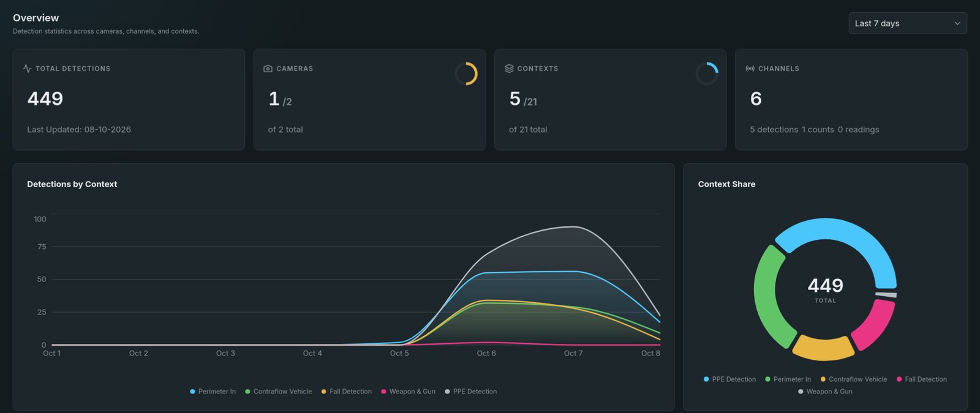Click the layers icon on Contexts card
The width and height of the screenshot is (980, 413).
pyautogui.click(x=509, y=69)
